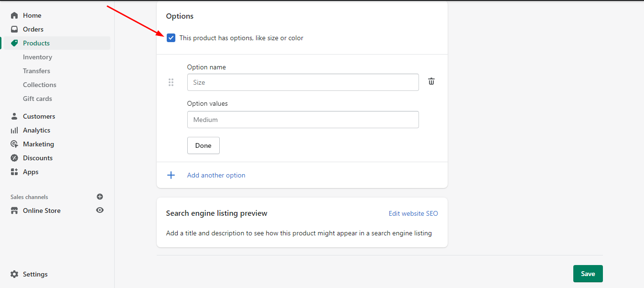
Task: Click the Analytics bar chart icon
Action: tap(14, 130)
